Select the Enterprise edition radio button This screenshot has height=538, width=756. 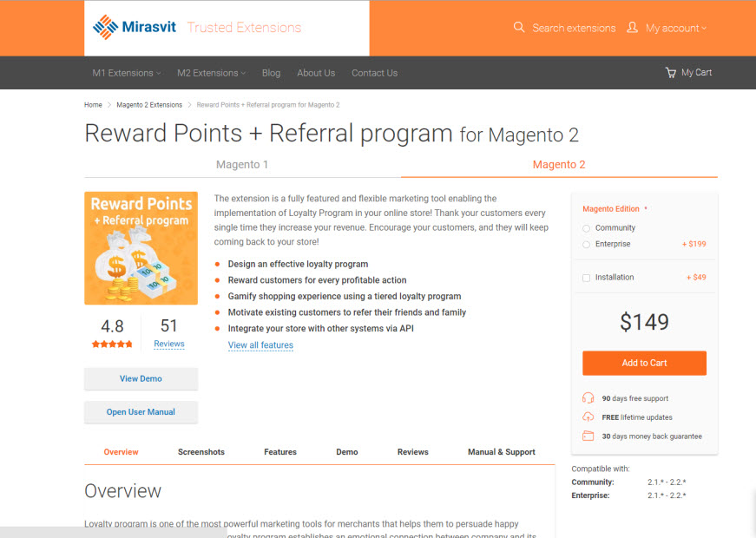click(x=587, y=245)
